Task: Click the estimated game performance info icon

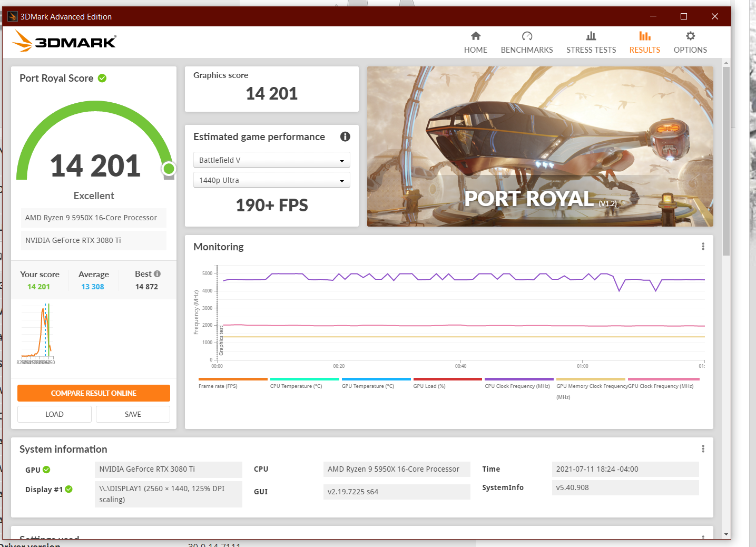Action: click(x=345, y=136)
